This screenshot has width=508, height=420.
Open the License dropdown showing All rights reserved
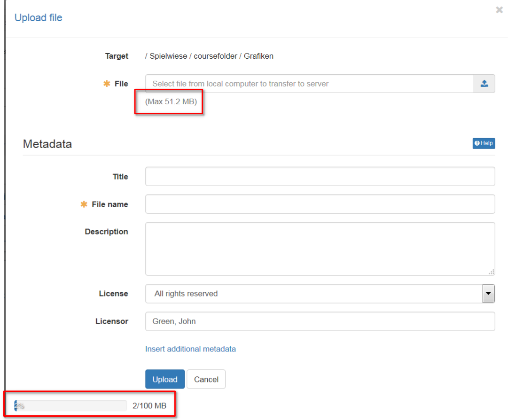pyautogui.click(x=320, y=294)
